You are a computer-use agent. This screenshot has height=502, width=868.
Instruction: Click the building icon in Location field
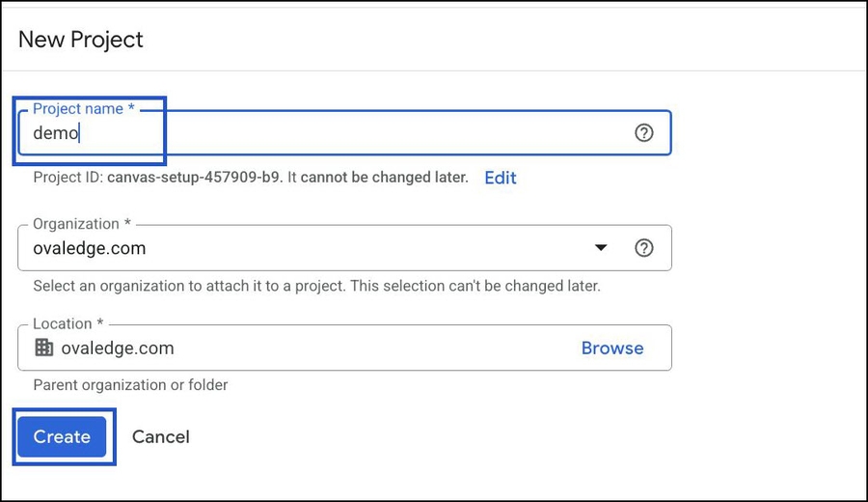coord(43,349)
